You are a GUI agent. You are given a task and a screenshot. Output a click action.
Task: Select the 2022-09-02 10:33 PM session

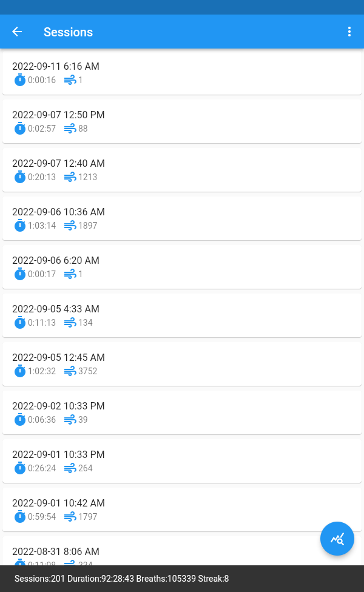pos(182,412)
